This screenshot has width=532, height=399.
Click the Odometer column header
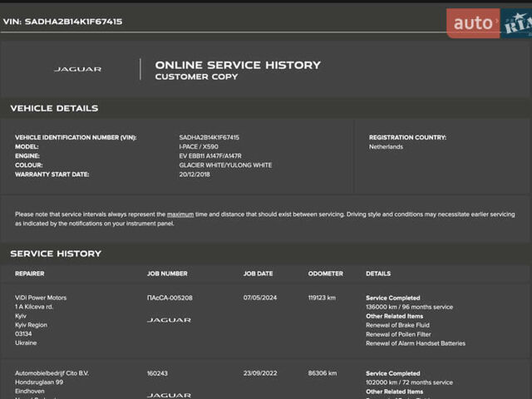coord(325,273)
